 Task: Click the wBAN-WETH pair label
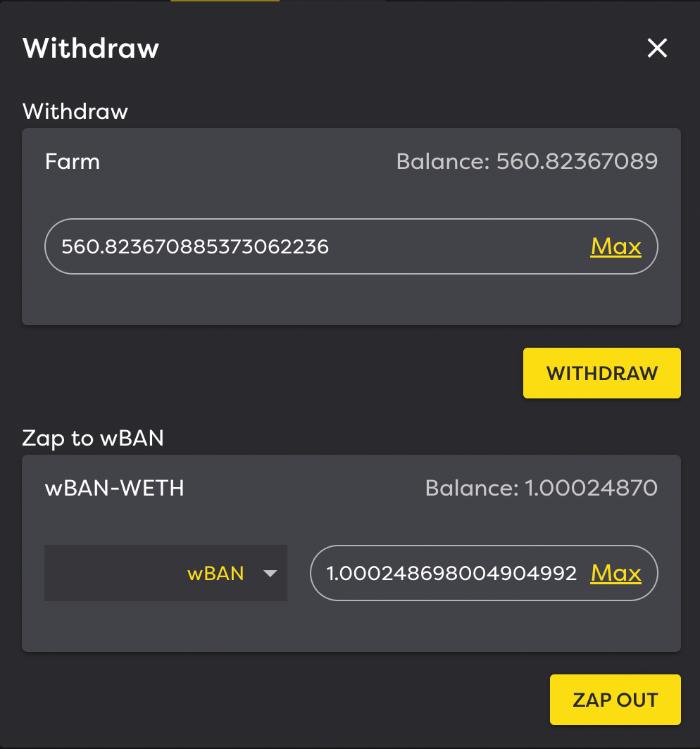[x=114, y=489]
